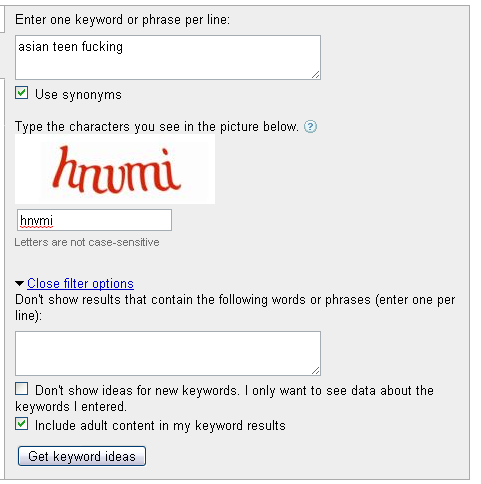Screen dimensions: 481x484
Task: Toggle the Use synonyms checkbox
Action: click(x=21, y=93)
